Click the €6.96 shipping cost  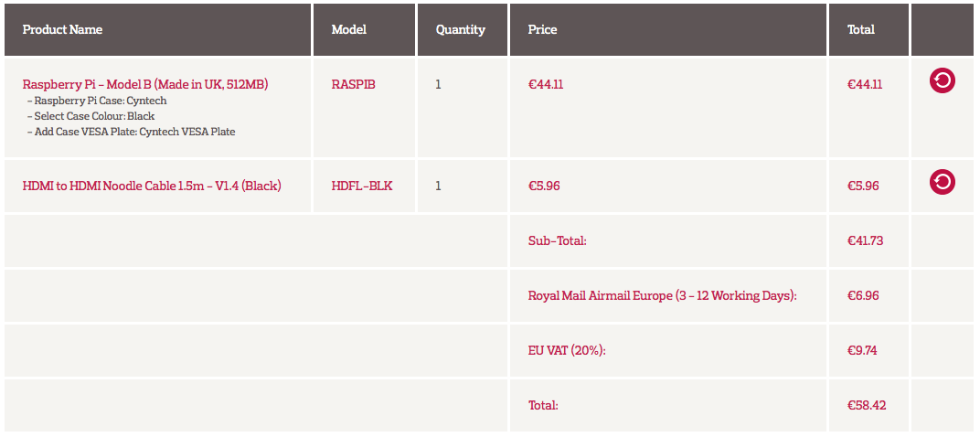(863, 295)
